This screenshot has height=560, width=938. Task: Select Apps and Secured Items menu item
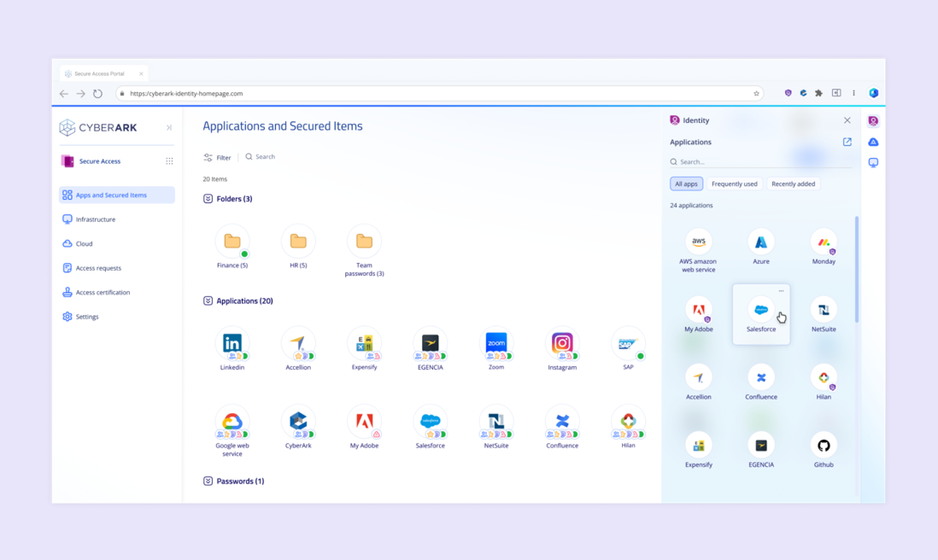(x=117, y=195)
